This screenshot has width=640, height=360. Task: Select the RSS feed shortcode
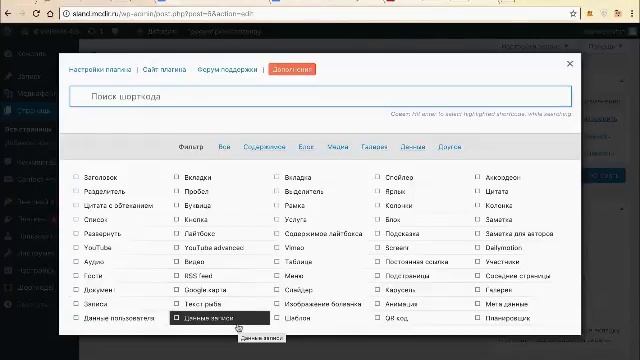(x=198, y=276)
